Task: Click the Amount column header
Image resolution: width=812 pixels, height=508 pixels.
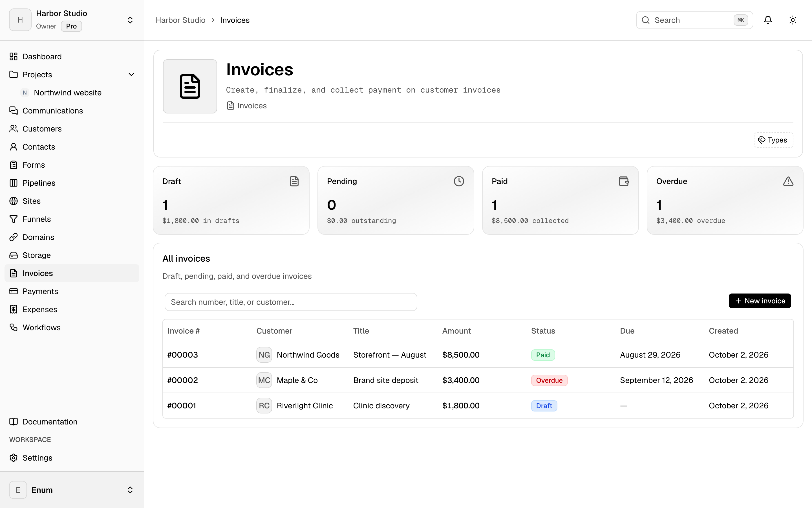Action: coord(456,331)
